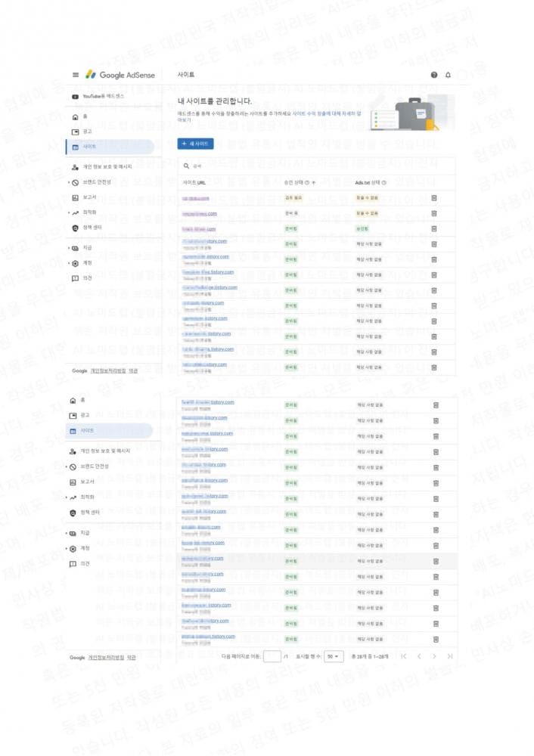The image size is (534, 756).
Task: Select highlighted 사이트 item in the first sidebar
Action: click(x=110, y=147)
